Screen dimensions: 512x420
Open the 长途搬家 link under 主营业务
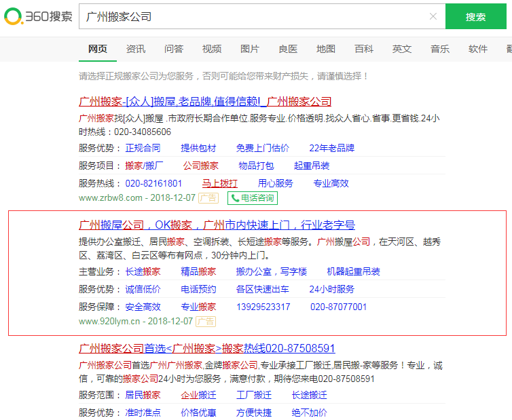coord(143,271)
